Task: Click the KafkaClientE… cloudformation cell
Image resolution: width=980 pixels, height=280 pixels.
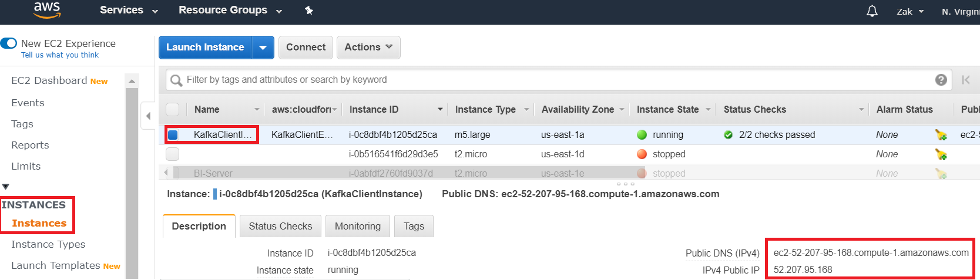Action: pos(302,135)
